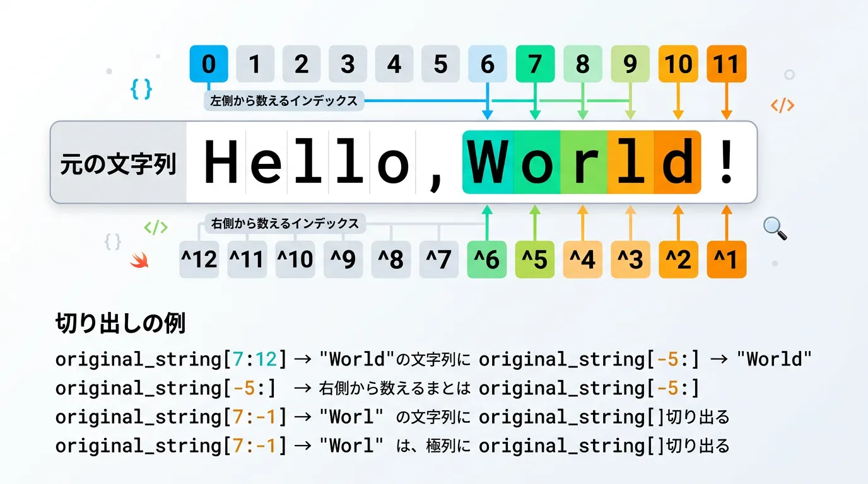Screen dimensions: 868x484
Task: Select the blue index 0 box
Action: 209,64
